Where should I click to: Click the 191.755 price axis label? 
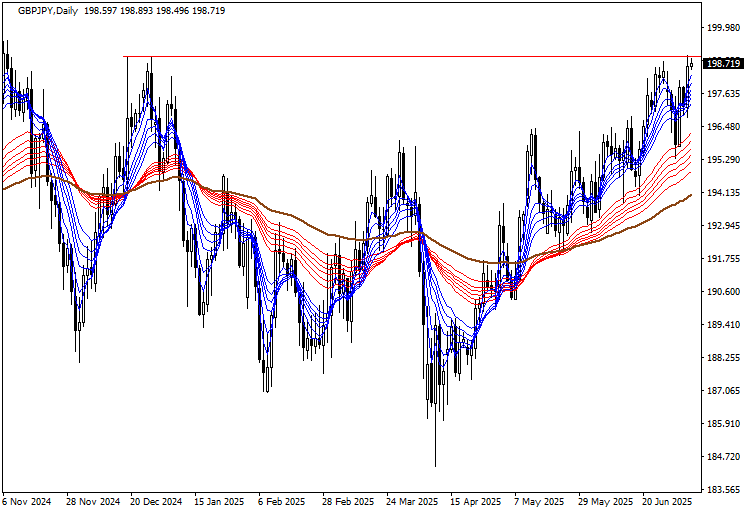click(x=724, y=259)
